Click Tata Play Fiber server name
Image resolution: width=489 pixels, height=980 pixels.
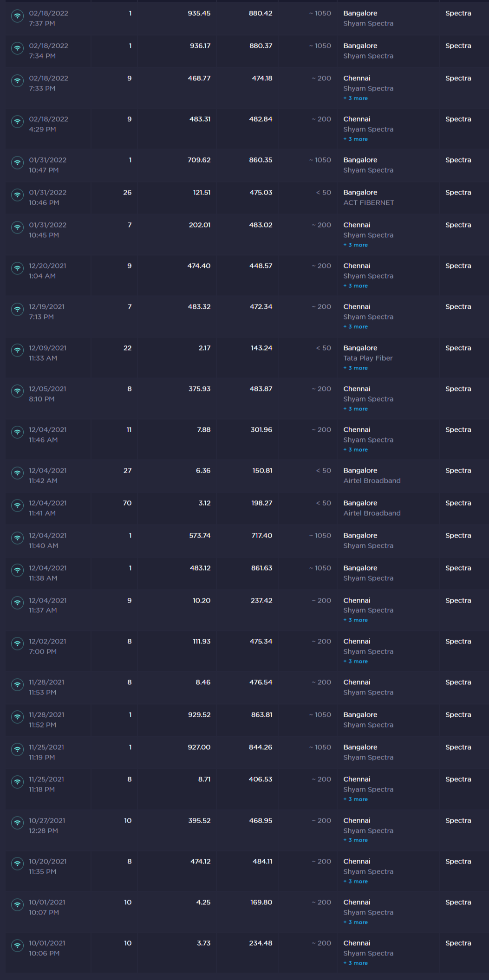click(368, 358)
